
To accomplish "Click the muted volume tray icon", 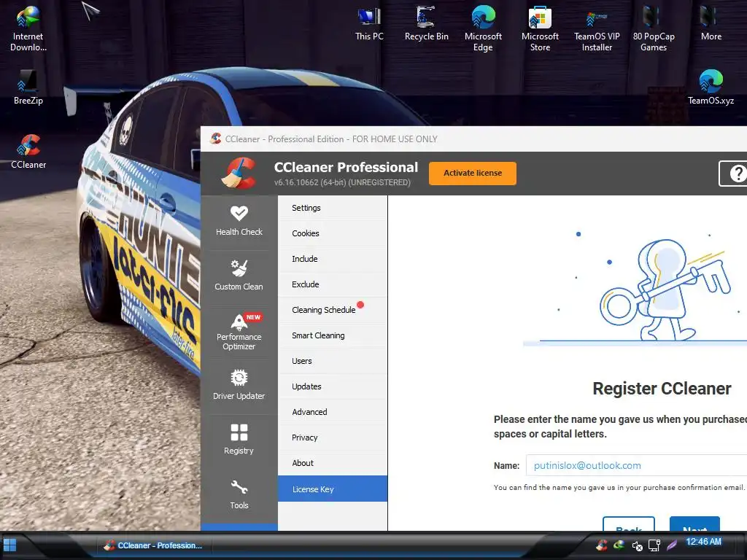I will pyautogui.click(x=637, y=545).
